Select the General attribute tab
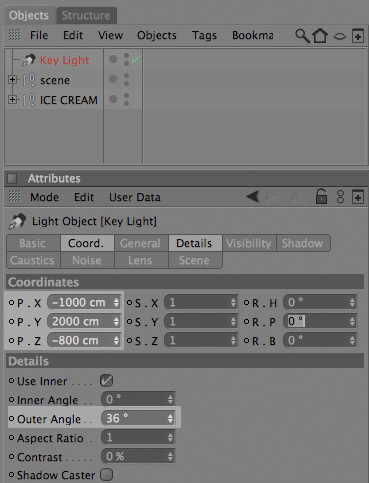This screenshot has height=483, width=369. click(x=141, y=243)
